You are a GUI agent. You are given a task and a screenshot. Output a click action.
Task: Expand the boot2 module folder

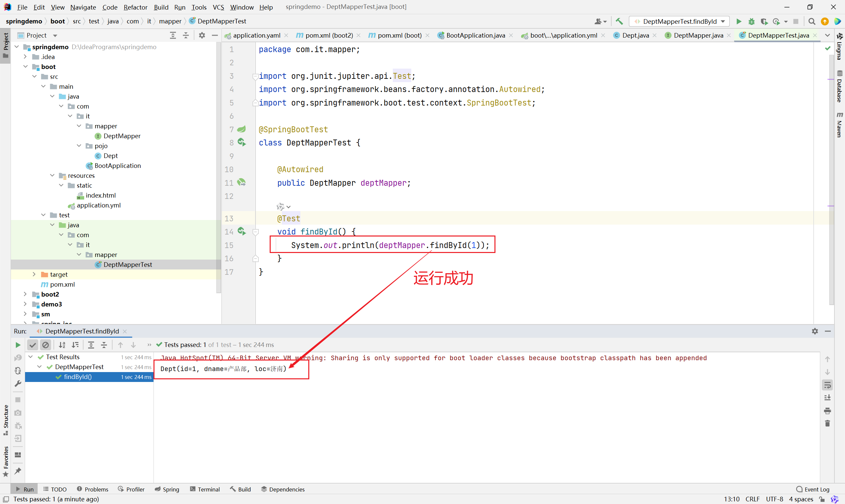tap(25, 294)
